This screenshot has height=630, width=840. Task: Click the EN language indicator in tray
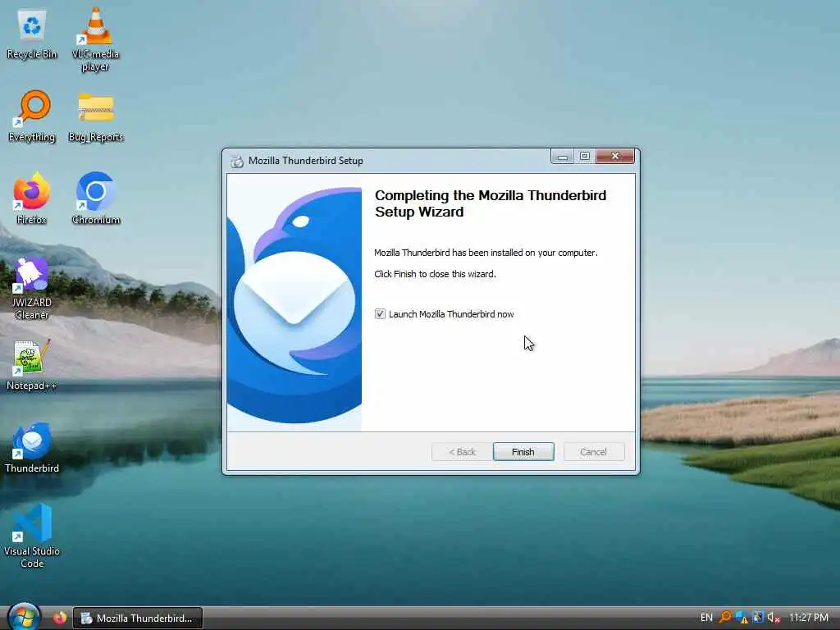pos(706,618)
